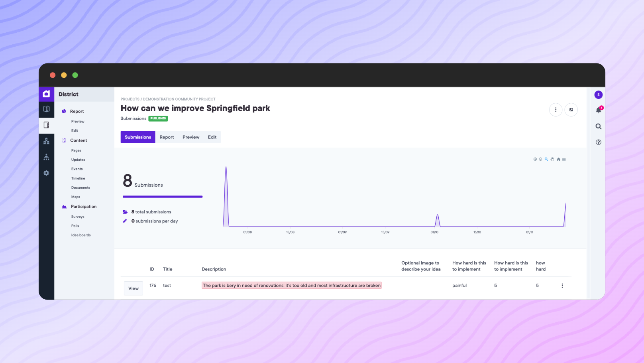
Task: Open the project three-dot options menu
Action: [556, 110]
